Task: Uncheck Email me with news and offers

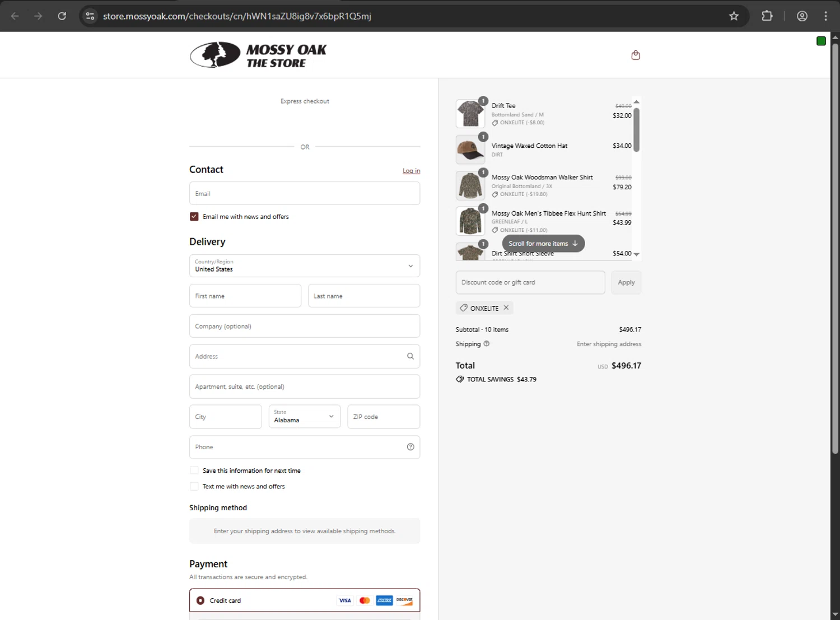Action: pos(194,217)
